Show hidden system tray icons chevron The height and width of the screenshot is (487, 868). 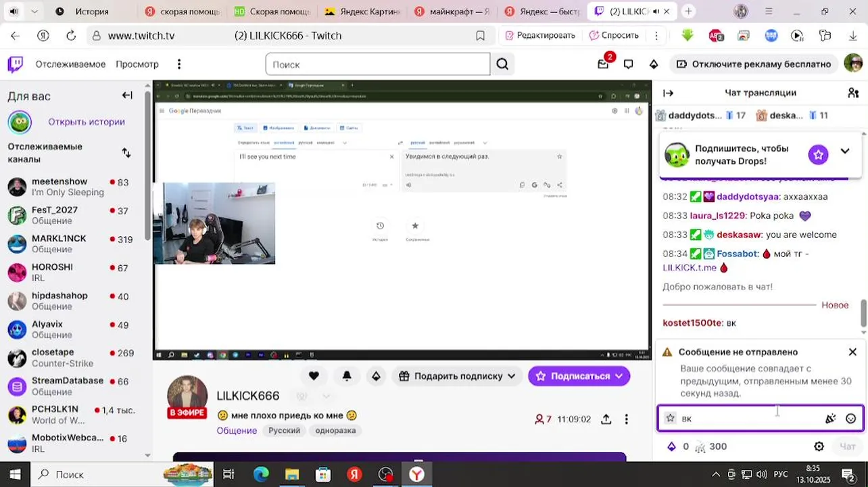(716, 474)
